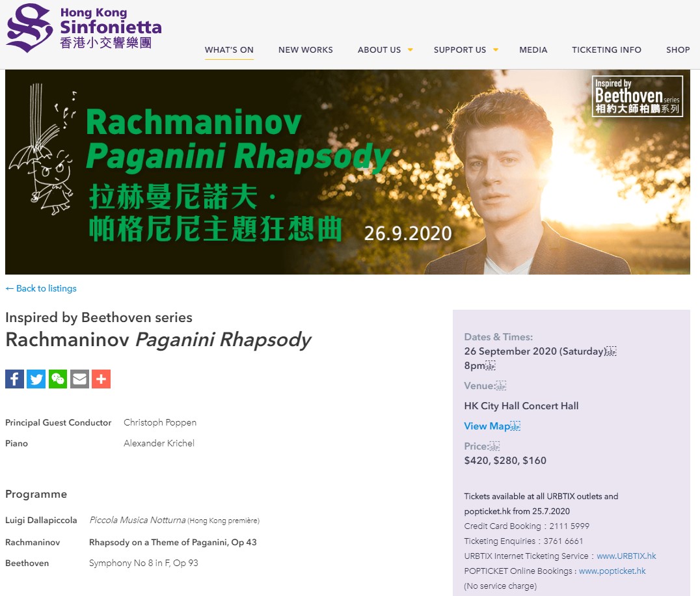Share by email icon
Viewport: 700px width, 596px height.
pos(79,379)
